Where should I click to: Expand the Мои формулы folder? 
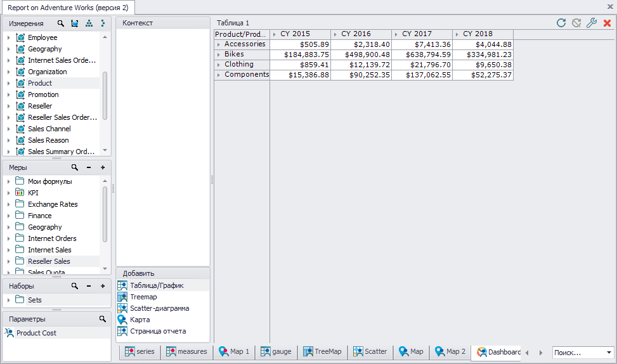click(9, 182)
